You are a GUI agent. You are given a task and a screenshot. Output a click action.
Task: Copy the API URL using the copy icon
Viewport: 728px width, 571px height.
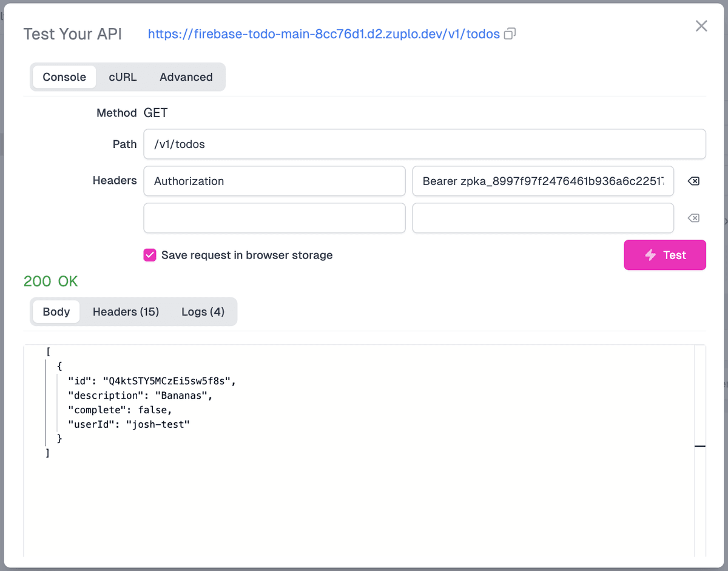pyautogui.click(x=510, y=34)
